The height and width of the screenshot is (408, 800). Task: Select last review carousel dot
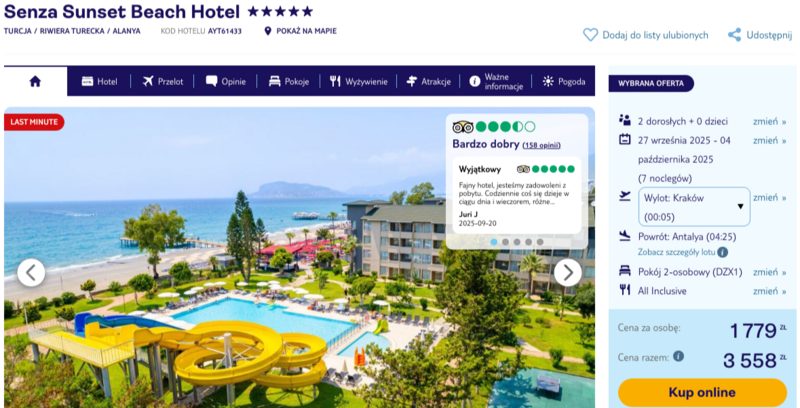pyautogui.click(x=540, y=242)
